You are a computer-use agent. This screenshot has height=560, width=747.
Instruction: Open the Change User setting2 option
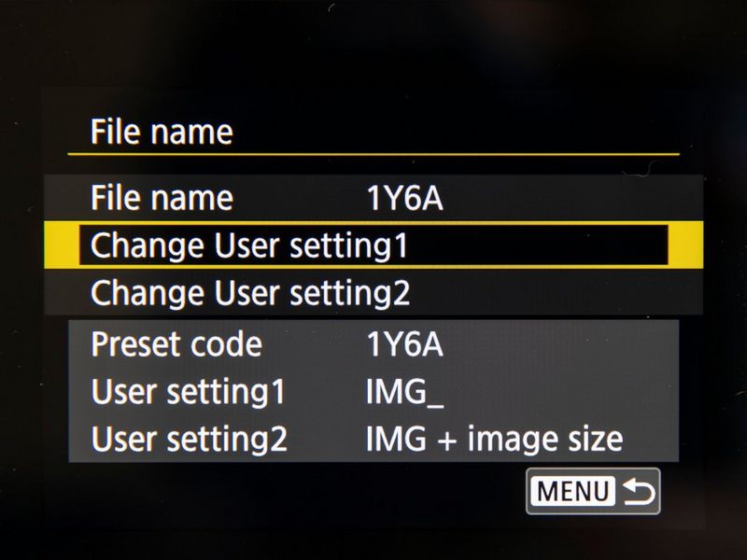pos(250,293)
